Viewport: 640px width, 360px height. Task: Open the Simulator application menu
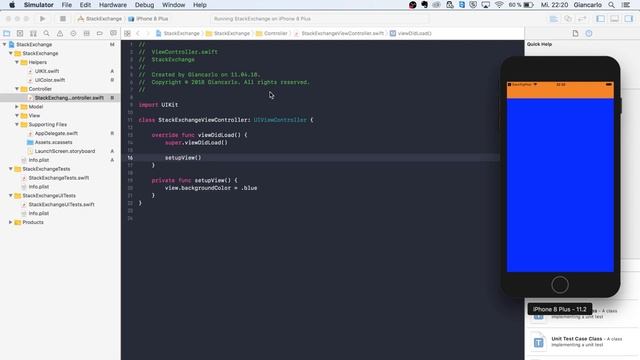[39, 5]
